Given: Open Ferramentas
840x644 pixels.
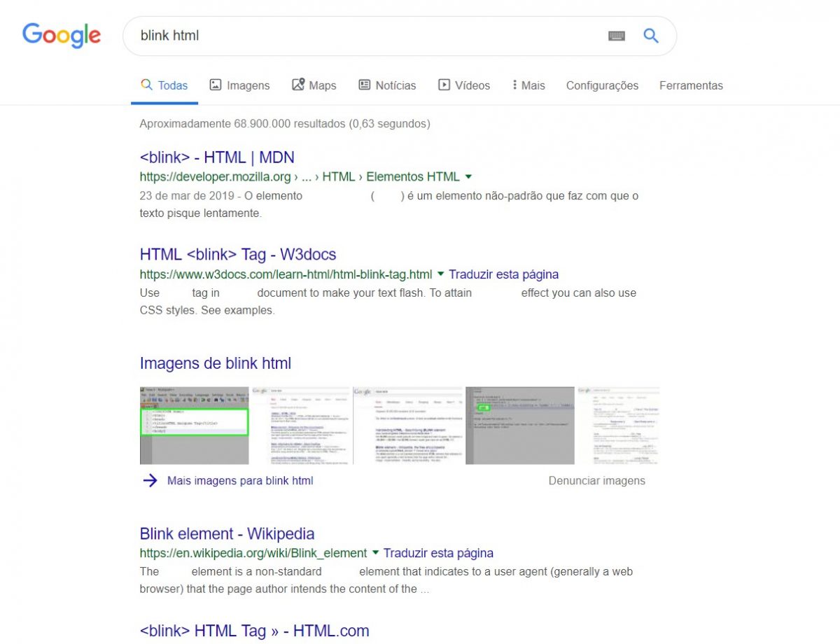Looking at the screenshot, I should (x=691, y=85).
